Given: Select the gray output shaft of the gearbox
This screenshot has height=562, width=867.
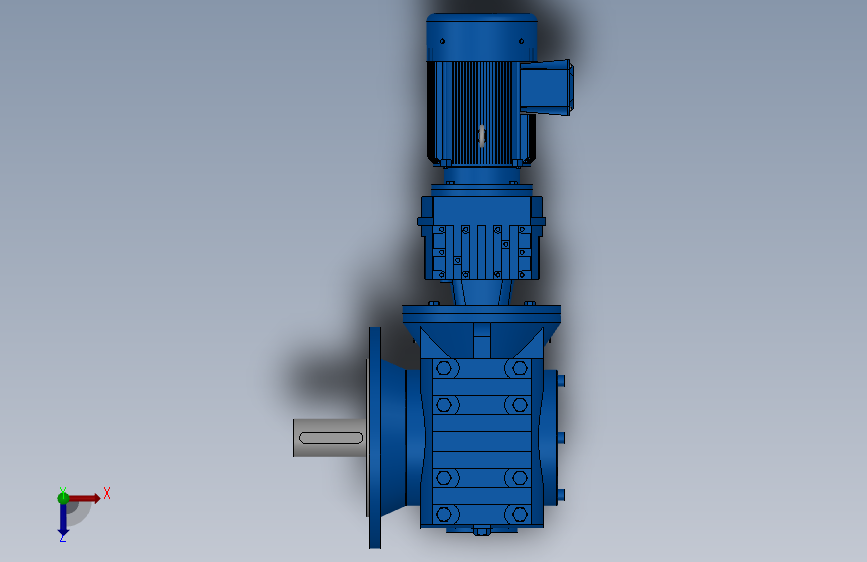Looking at the screenshot, I should [329, 438].
